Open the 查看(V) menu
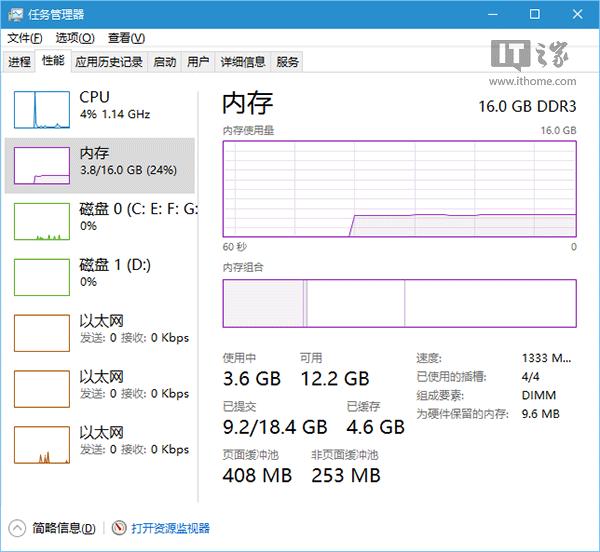This screenshot has height=552, width=600. click(127, 38)
